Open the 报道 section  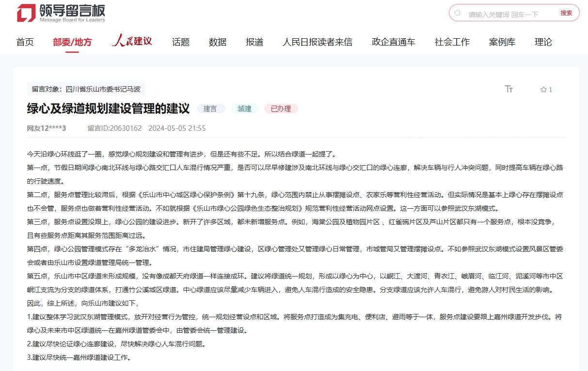tap(254, 42)
